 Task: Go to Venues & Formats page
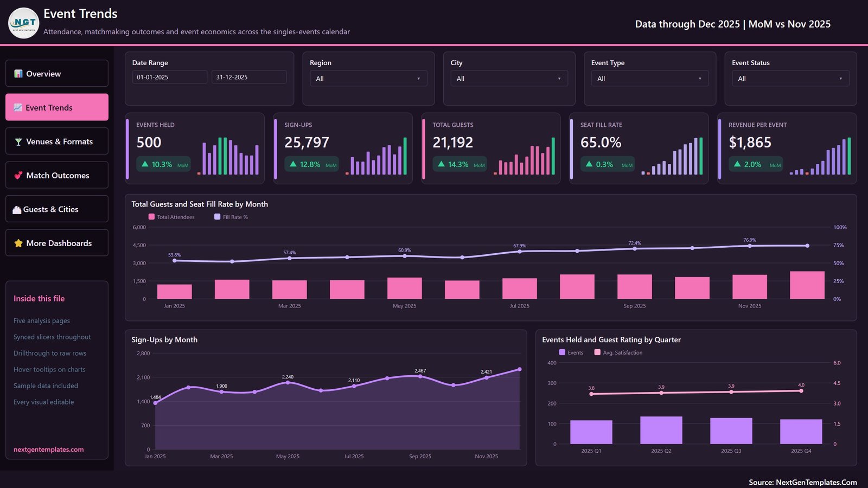(57, 141)
